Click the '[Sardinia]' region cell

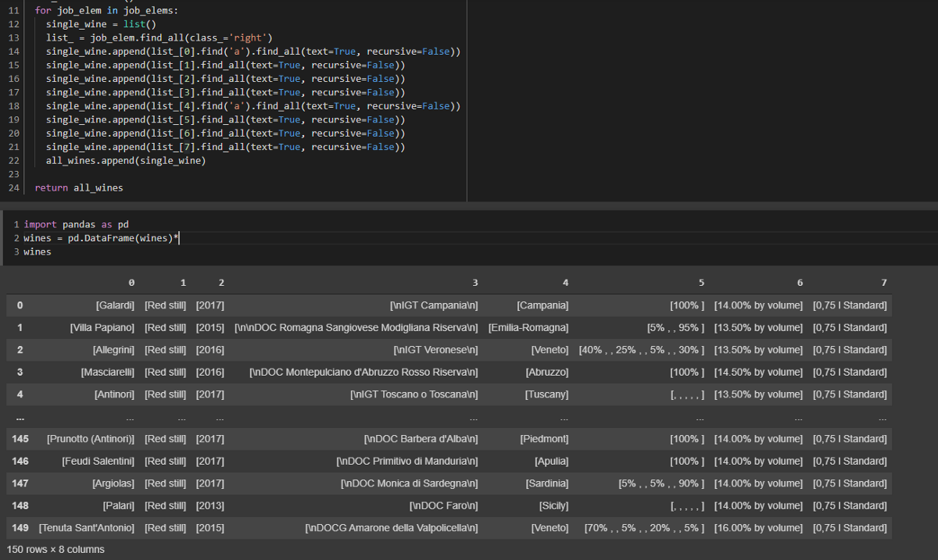click(547, 483)
